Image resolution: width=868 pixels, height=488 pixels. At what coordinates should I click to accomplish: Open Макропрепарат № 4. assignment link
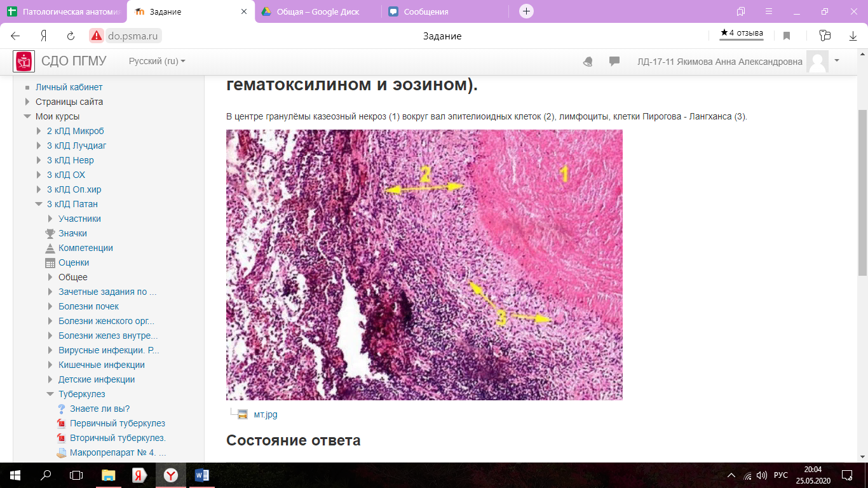point(118,453)
